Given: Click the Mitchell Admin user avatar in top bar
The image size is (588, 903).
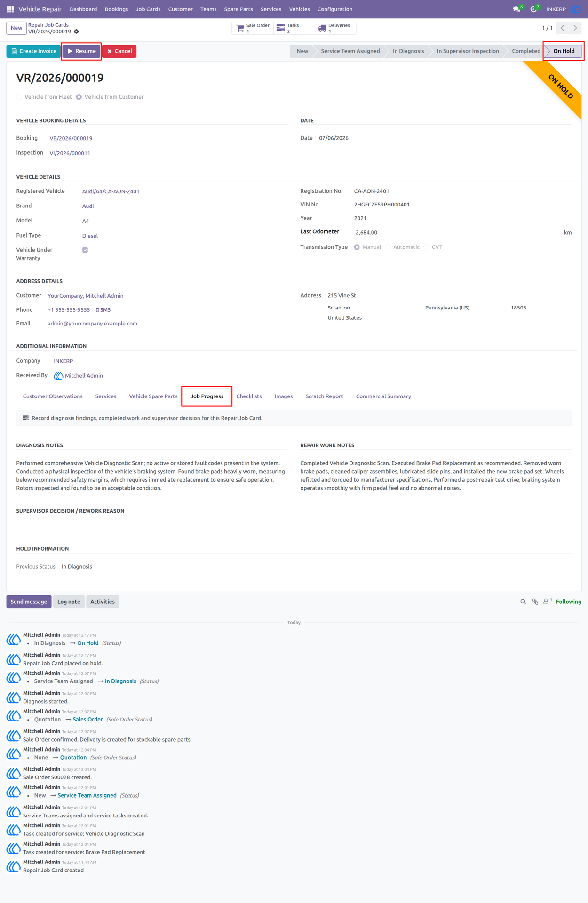Looking at the screenshot, I should (x=576, y=9).
